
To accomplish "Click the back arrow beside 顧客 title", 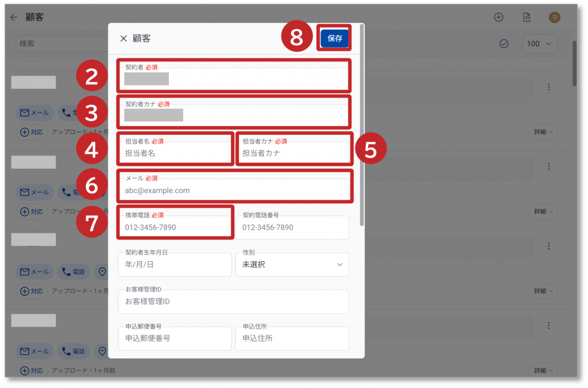I will click(14, 17).
